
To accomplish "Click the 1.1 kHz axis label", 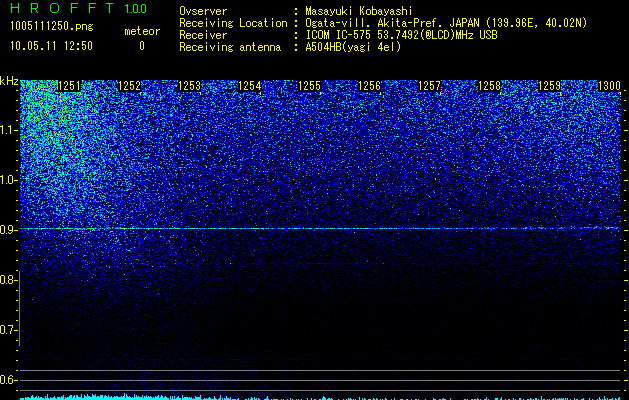I will click(8, 130).
